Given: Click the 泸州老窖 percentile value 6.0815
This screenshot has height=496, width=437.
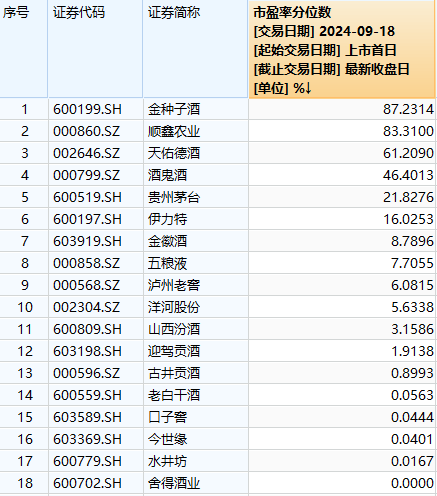Looking at the screenshot, I should [x=412, y=285].
